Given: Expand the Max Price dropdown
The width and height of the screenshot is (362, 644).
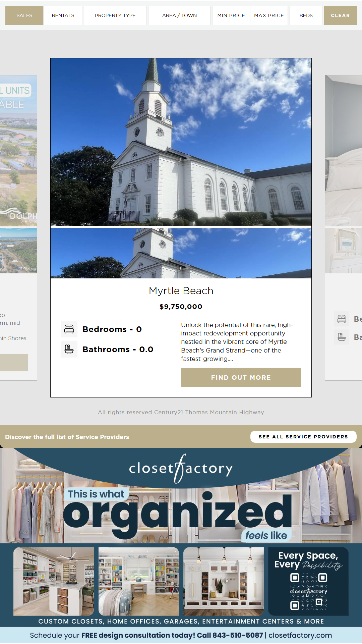Looking at the screenshot, I should coord(269,15).
